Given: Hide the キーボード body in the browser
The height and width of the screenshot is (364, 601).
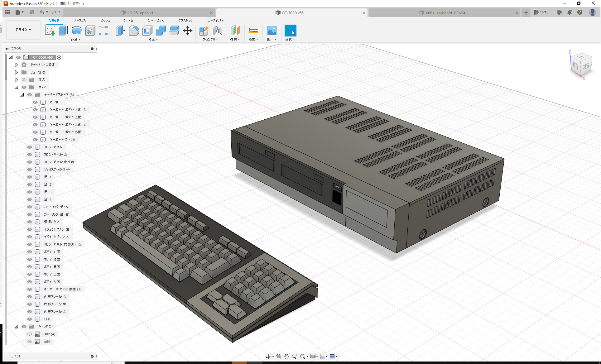Looking at the screenshot, I should point(35,102).
